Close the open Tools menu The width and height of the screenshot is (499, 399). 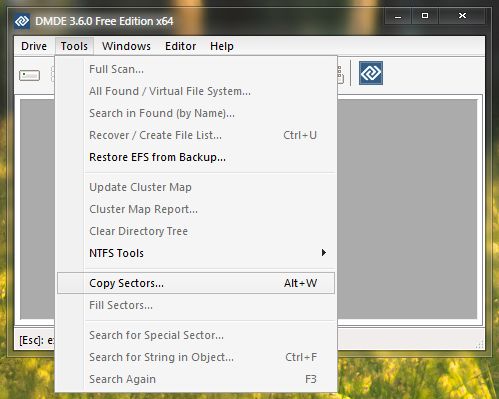click(74, 46)
